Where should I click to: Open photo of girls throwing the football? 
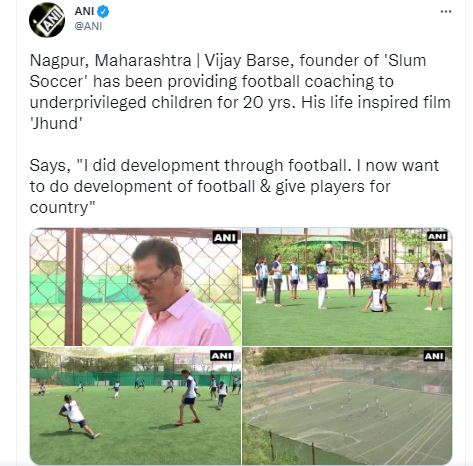(347, 287)
